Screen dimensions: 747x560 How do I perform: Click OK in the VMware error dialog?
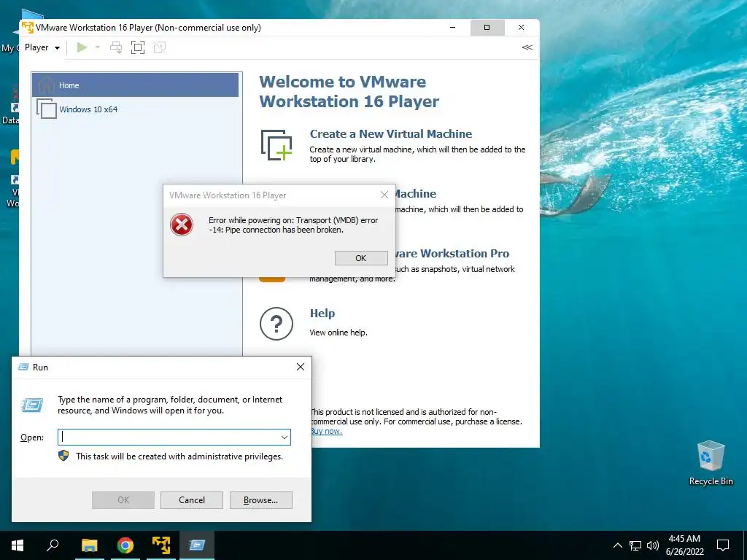click(x=361, y=258)
